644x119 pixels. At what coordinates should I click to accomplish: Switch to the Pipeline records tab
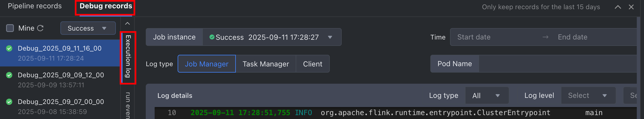pyautogui.click(x=35, y=6)
